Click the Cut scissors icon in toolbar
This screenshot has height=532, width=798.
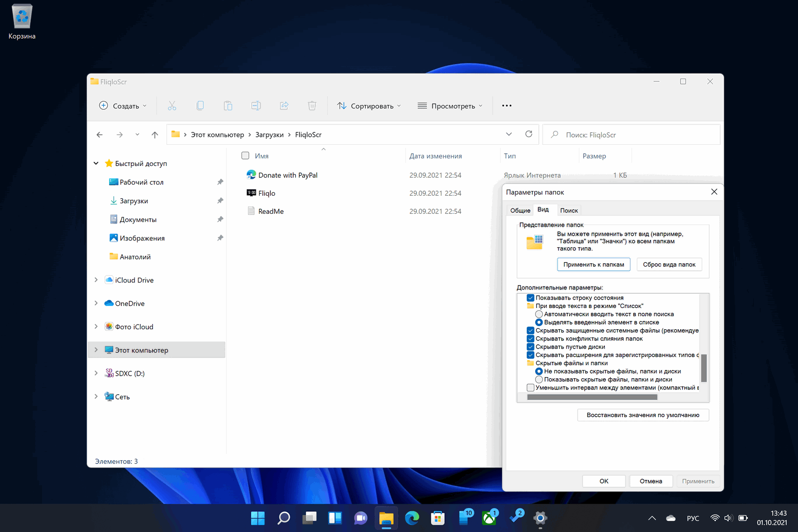[x=172, y=106]
